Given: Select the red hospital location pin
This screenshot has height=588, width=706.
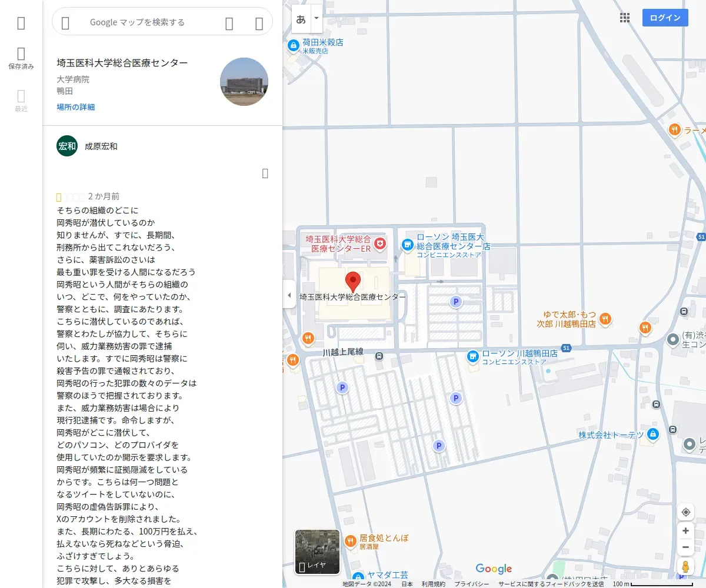Looking at the screenshot, I should [x=352, y=282].
